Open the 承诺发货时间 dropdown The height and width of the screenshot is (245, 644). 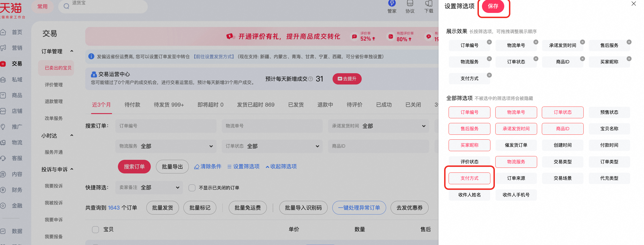(379, 126)
